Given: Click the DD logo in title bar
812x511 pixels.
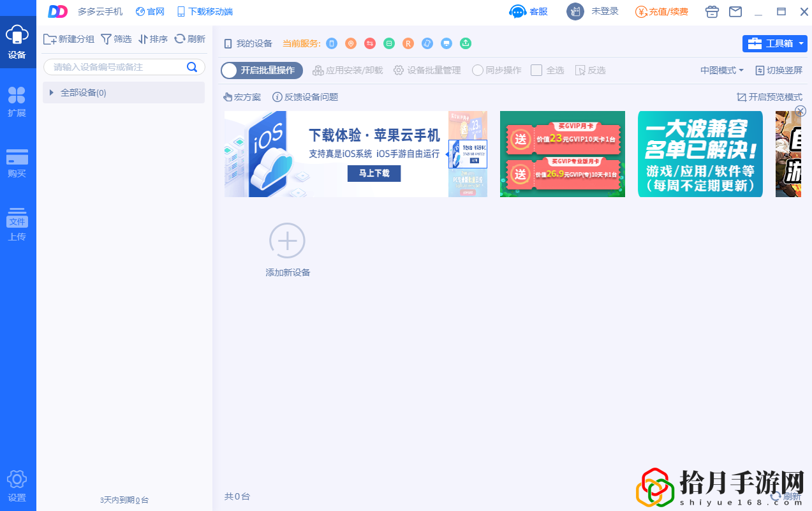Looking at the screenshot, I should pyautogui.click(x=58, y=11).
